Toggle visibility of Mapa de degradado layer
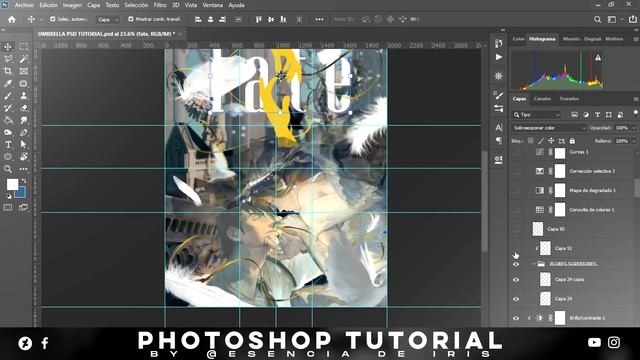The height and width of the screenshot is (360, 640). point(516,190)
